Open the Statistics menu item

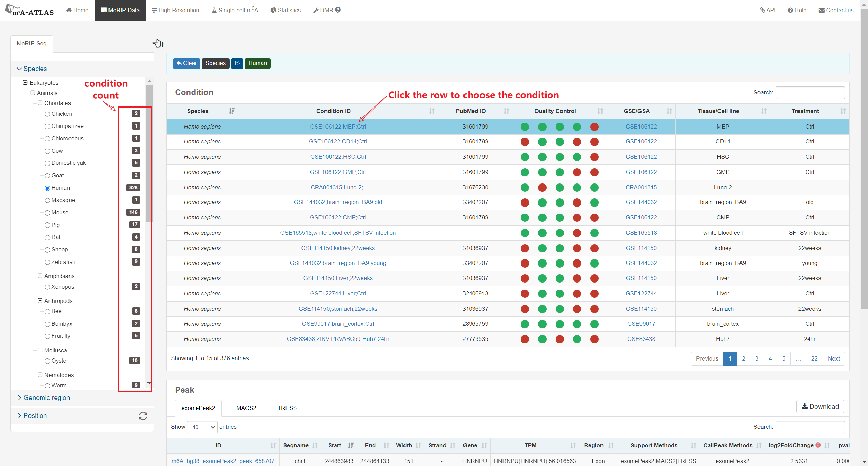(x=285, y=10)
